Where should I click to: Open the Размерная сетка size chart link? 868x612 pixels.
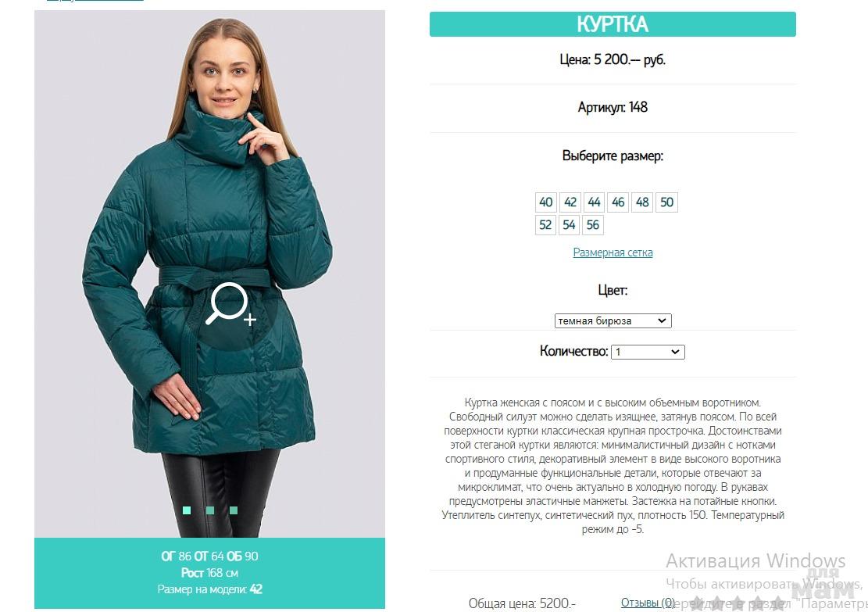613,252
